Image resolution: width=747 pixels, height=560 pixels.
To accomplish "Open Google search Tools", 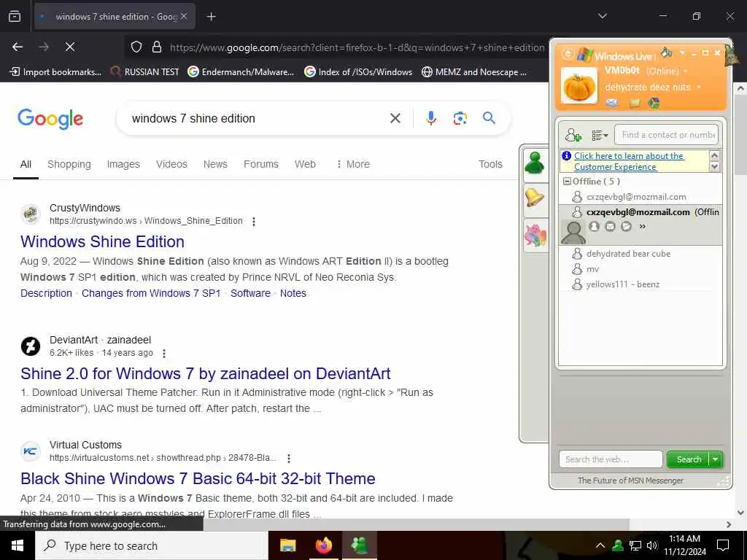I will click(x=490, y=164).
